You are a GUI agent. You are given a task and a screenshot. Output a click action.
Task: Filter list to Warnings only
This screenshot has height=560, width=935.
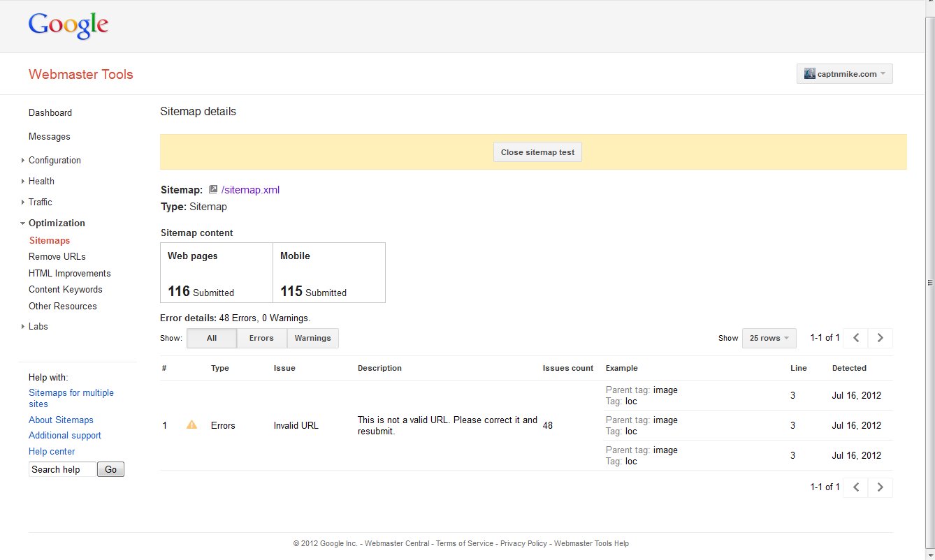pos(312,338)
